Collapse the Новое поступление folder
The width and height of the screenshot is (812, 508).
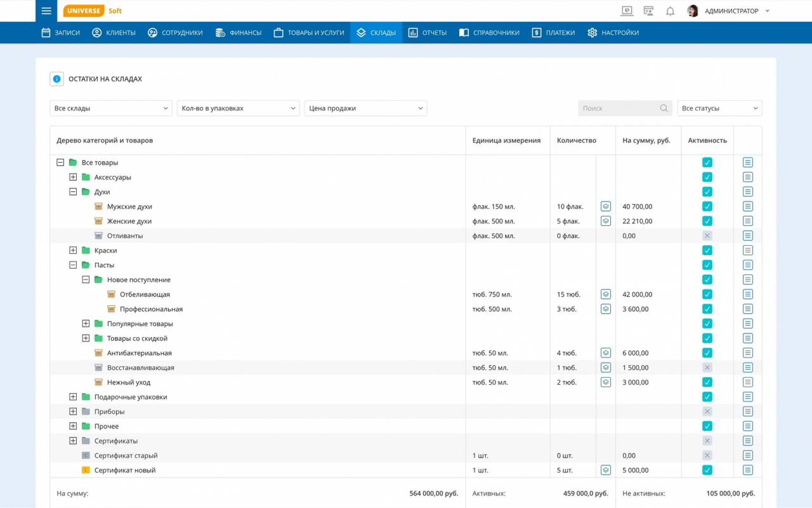tap(86, 279)
